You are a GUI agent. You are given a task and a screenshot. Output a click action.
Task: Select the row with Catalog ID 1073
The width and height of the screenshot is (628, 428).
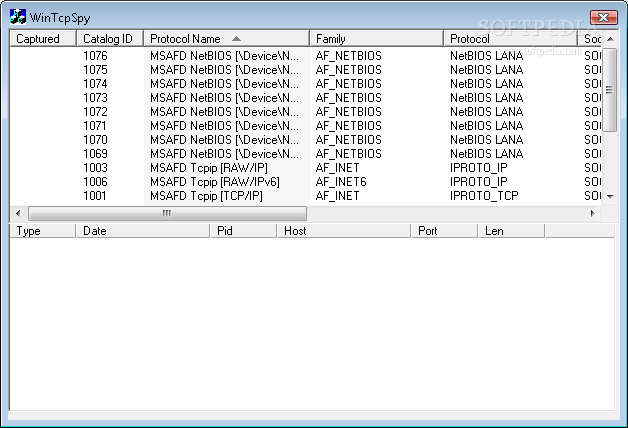click(x=306, y=98)
